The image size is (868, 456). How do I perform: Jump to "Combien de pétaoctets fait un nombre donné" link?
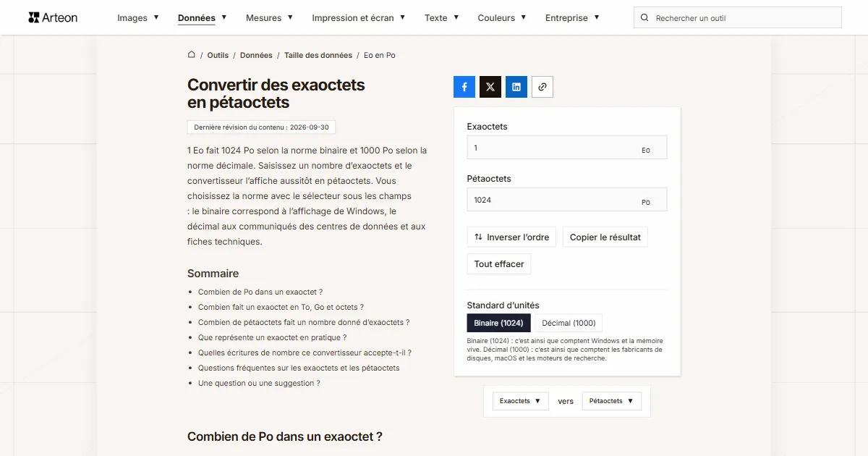304,322
